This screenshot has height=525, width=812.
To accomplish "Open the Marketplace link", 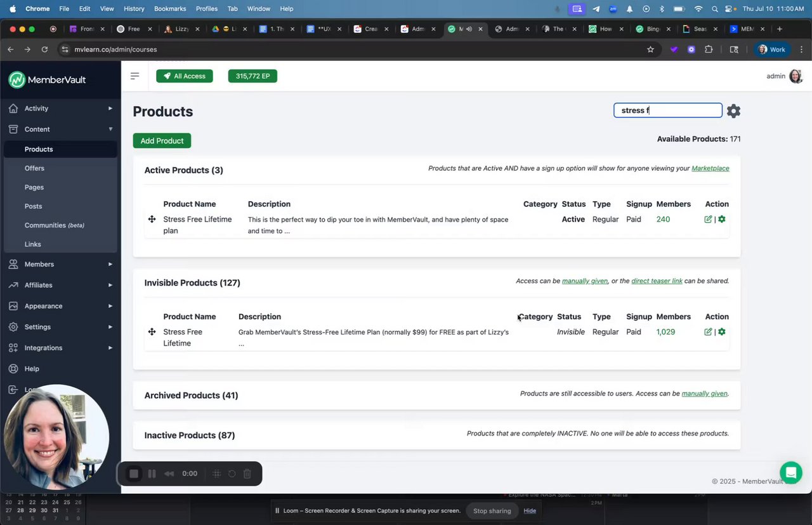I will tap(710, 169).
